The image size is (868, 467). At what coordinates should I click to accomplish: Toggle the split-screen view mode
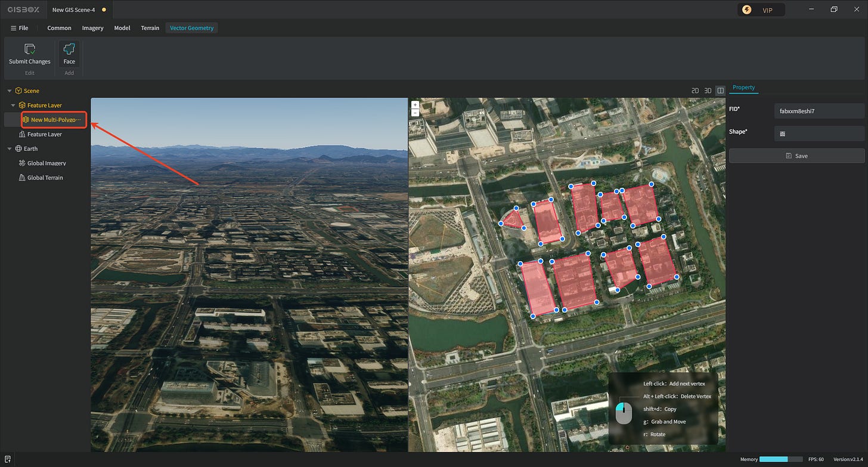coord(721,91)
